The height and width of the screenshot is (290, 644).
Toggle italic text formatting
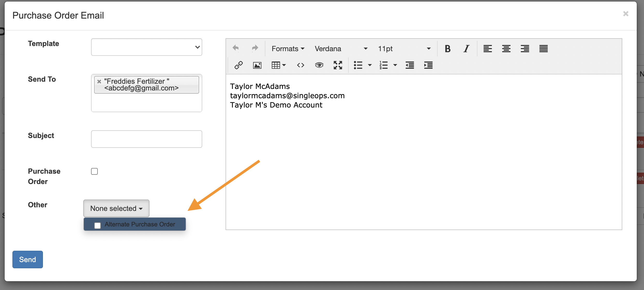pos(466,49)
